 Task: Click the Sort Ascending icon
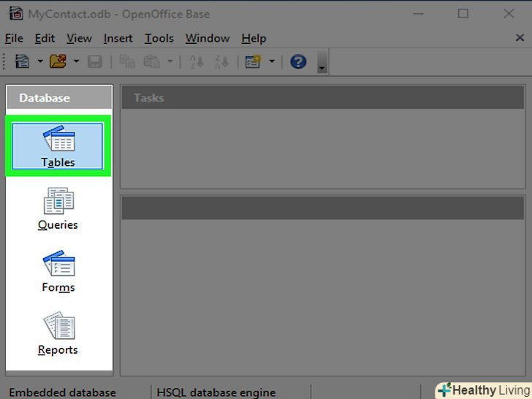click(197, 61)
